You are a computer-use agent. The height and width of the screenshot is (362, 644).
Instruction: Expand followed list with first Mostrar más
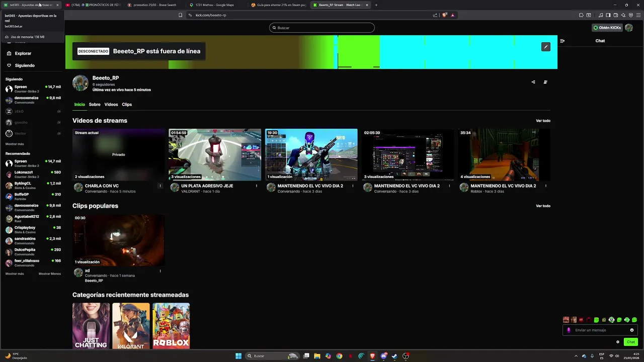click(x=15, y=144)
